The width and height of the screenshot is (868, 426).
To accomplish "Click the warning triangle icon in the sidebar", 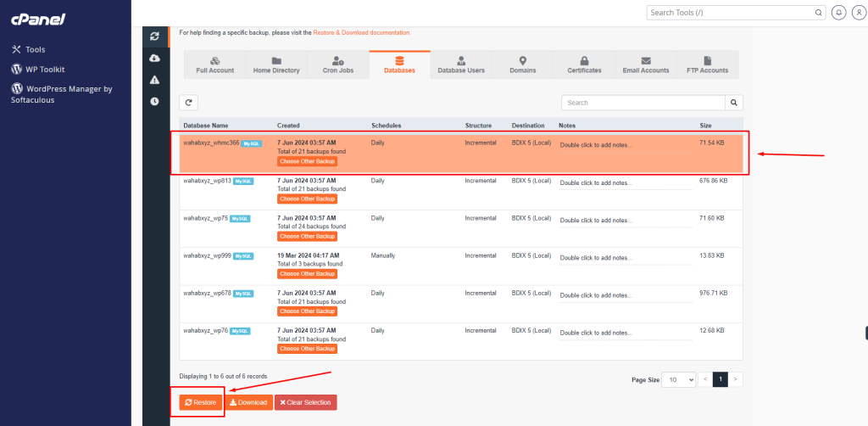I will pyautogui.click(x=154, y=80).
